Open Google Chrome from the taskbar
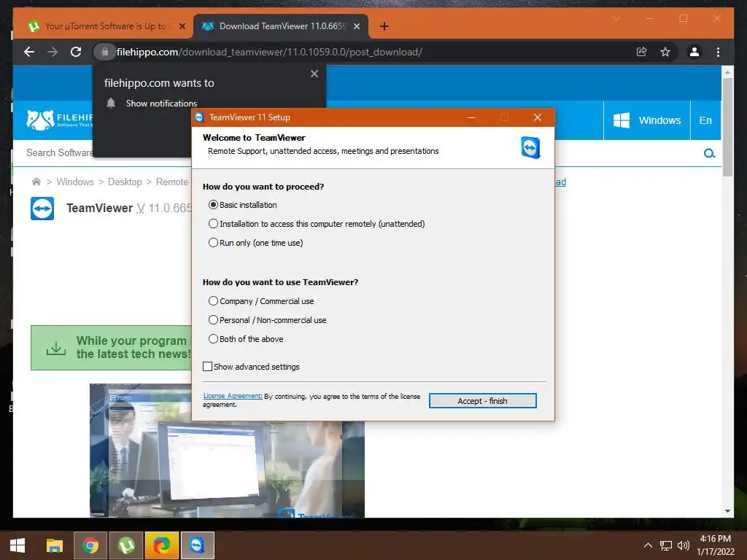This screenshot has width=747, height=560. click(x=90, y=545)
